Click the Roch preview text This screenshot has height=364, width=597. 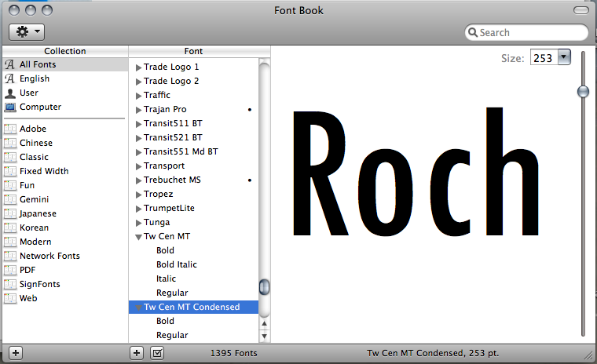point(416,171)
